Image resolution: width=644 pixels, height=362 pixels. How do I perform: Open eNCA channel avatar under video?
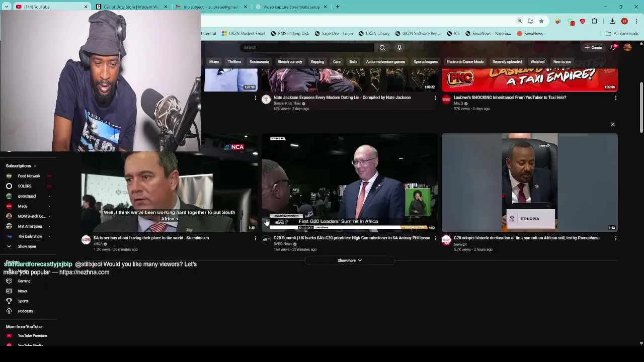(x=86, y=240)
